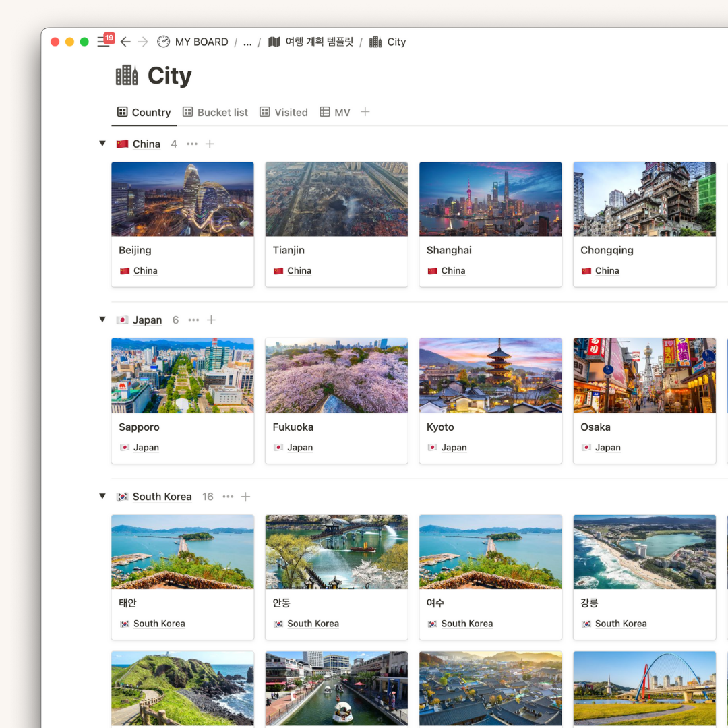Open the Osaka card image
Viewport: 728px width, 728px height.
click(x=644, y=375)
